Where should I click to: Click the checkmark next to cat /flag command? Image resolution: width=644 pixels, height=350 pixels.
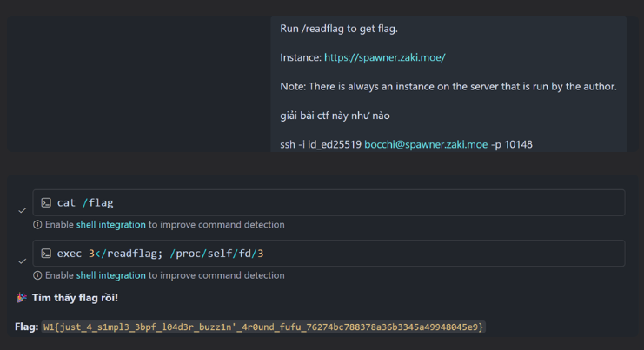[x=23, y=210]
